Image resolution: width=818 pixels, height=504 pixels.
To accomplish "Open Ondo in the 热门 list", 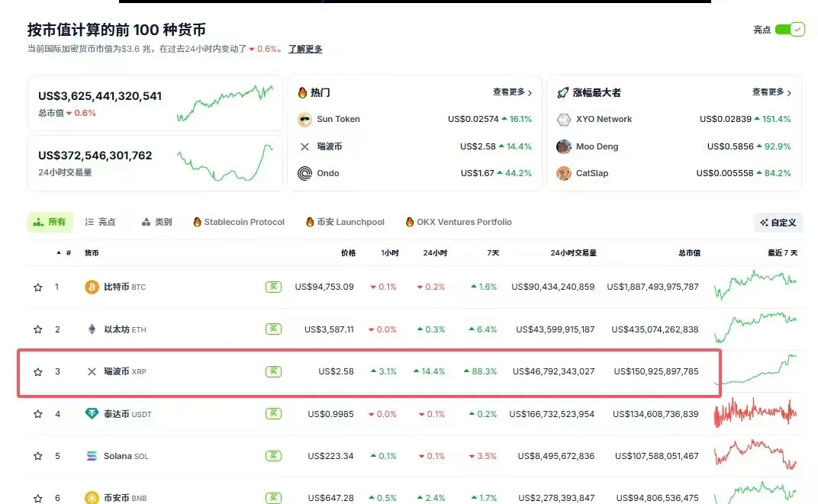I will pyautogui.click(x=328, y=173).
